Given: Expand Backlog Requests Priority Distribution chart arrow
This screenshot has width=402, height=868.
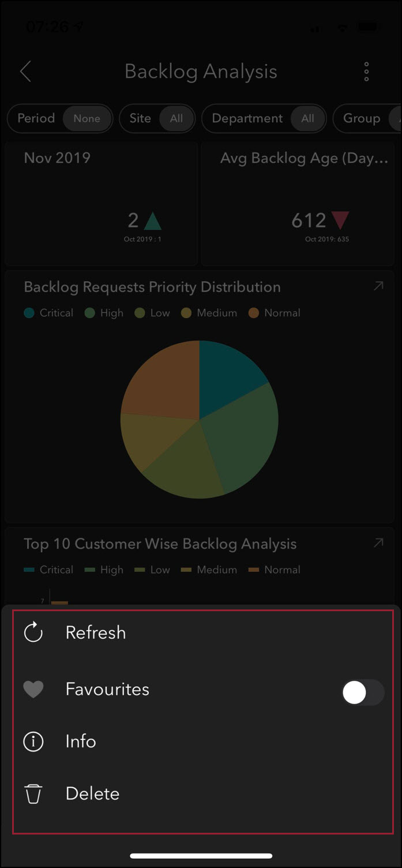Looking at the screenshot, I should tap(378, 286).
